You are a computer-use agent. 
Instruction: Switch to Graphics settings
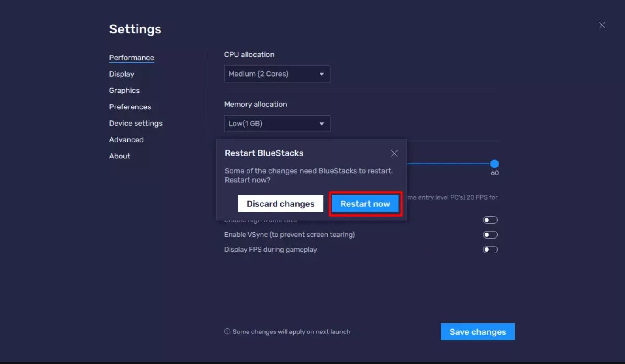pyautogui.click(x=124, y=90)
